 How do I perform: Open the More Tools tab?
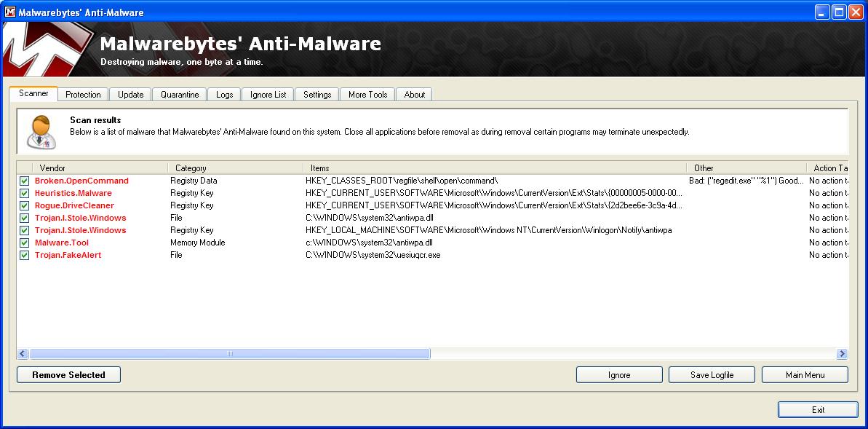click(x=367, y=95)
